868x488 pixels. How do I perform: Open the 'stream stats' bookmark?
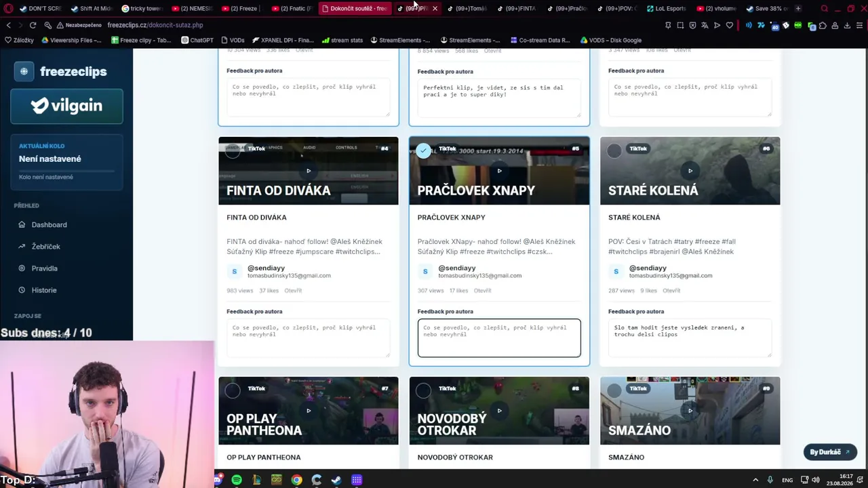[342, 40]
